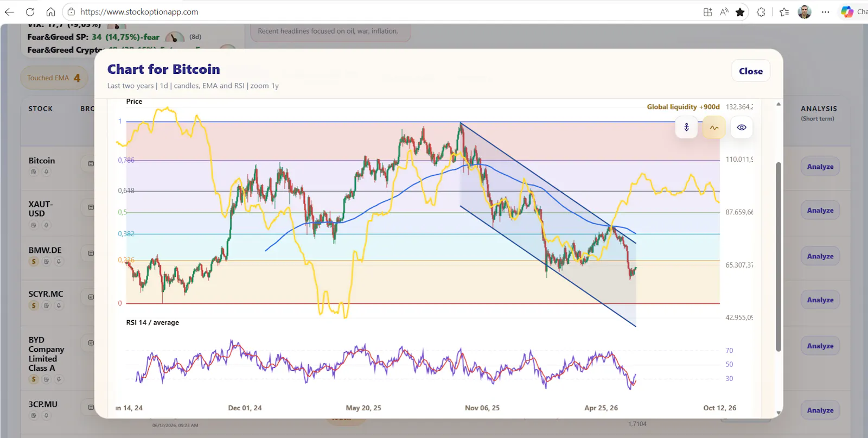Click the news icon in SCYR.MC row
Viewport: 868px width, 438px height.
tap(91, 297)
